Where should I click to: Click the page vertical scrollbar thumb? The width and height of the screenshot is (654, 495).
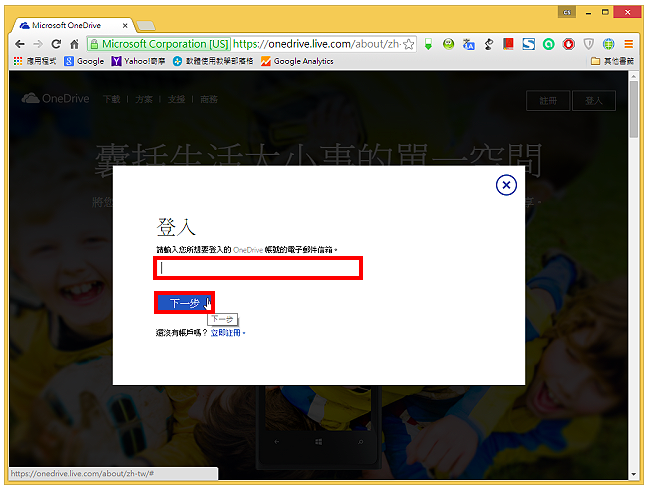click(x=634, y=109)
